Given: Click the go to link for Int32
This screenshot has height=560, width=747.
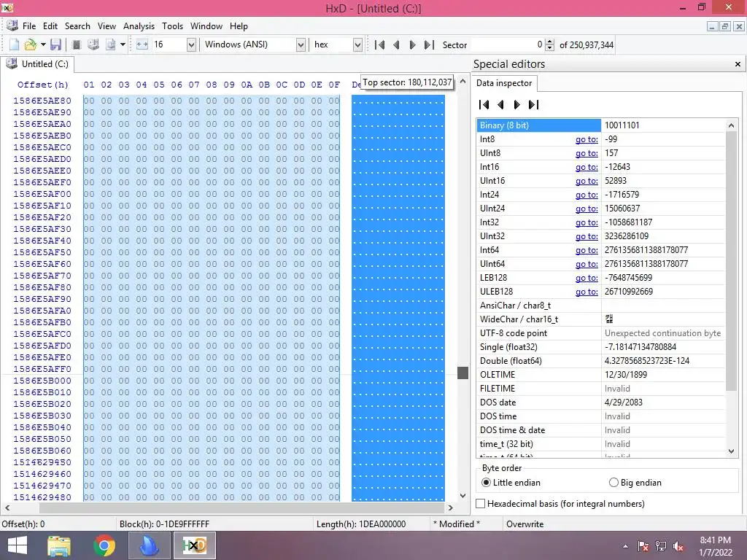Looking at the screenshot, I should point(587,222).
